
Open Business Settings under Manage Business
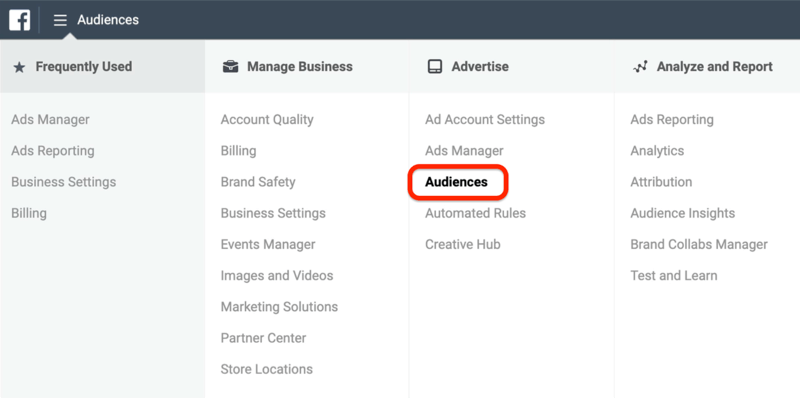(x=273, y=213)
